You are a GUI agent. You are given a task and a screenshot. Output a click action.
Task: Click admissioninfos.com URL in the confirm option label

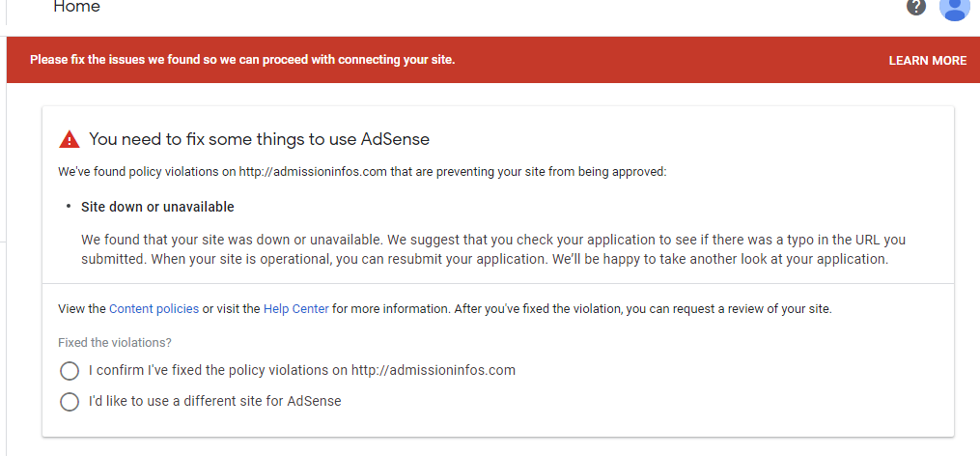[x=434, y=370]
